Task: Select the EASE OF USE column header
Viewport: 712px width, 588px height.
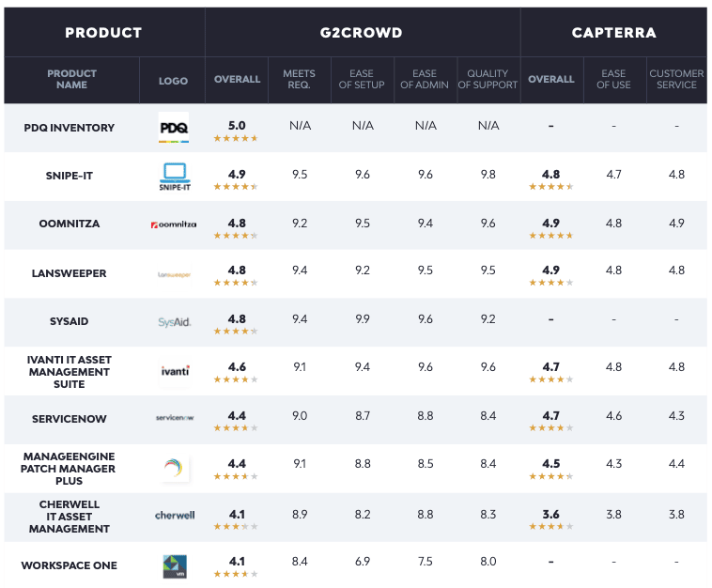Action: coord(613,79)
